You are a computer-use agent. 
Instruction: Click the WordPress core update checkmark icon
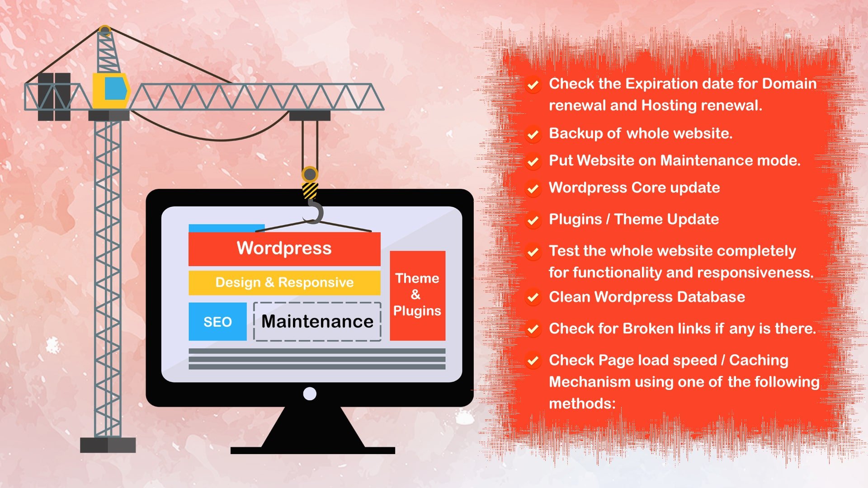coord(533,188)
